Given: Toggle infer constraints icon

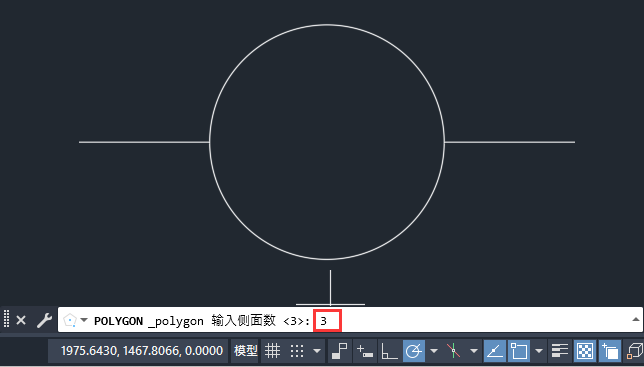Looking at the screenshot, I should (x=339, y=351).
